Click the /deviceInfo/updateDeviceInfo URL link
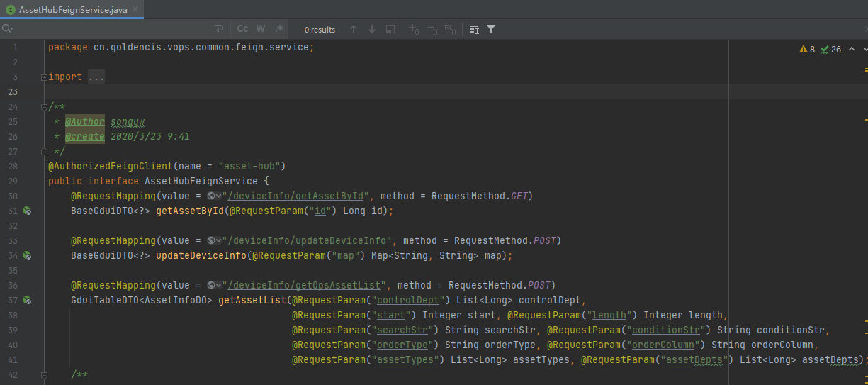This screenshot has height=385, width=868. [307, 240]
